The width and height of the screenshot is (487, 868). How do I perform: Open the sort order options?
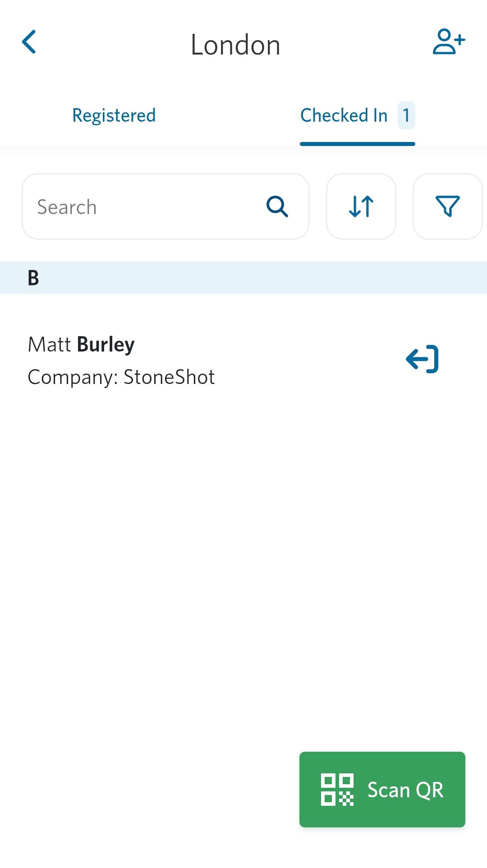point(361,206)
